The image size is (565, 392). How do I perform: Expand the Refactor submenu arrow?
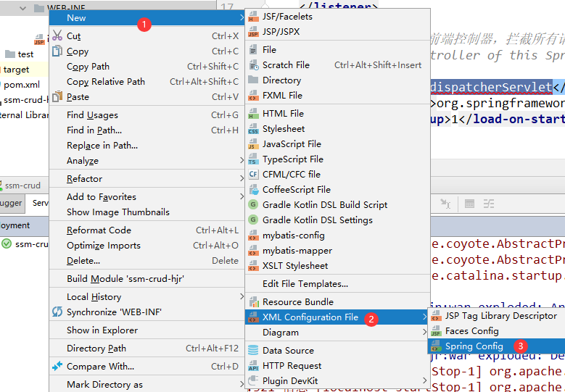[242, 178]
